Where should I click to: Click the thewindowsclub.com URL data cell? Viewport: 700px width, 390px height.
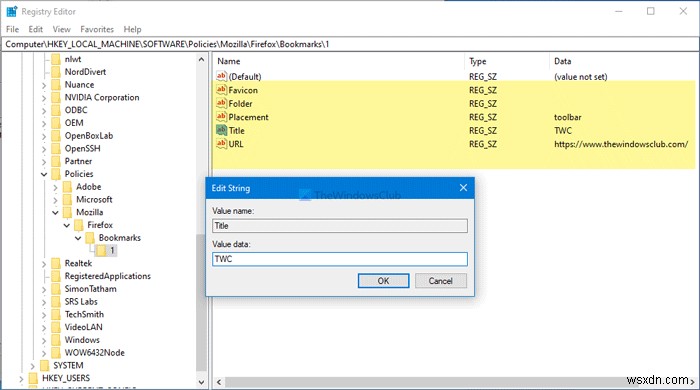[621, 144]
